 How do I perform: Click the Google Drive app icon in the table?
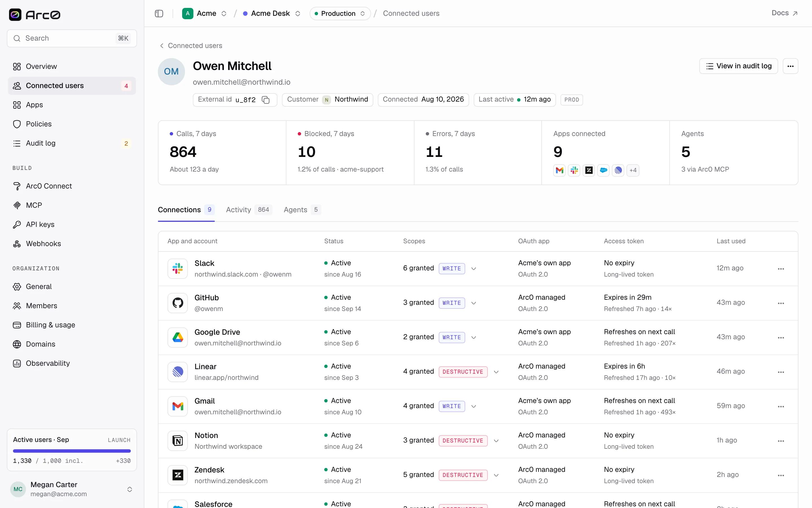178,337
